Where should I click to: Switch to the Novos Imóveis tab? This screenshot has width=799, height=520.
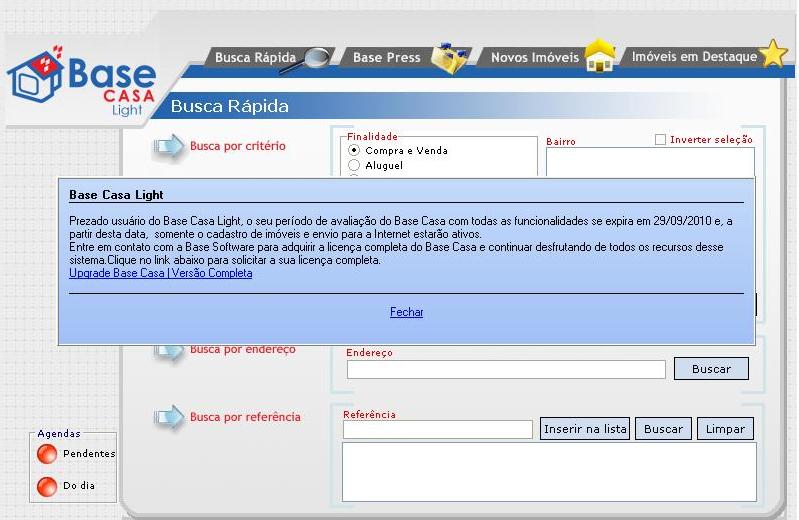click(534, 58)
